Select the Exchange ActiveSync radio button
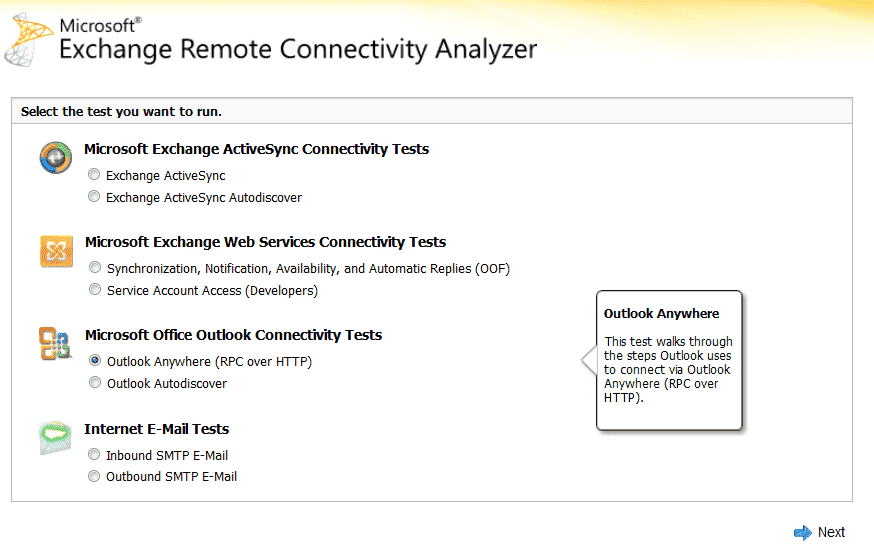 94,175
